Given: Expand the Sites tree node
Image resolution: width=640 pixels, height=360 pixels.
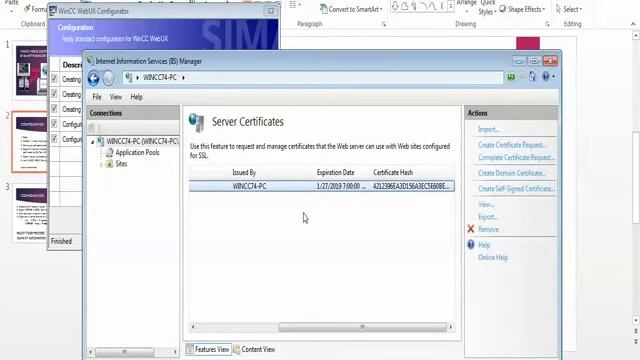Looking at the screenshot, I should click(101, 164).
